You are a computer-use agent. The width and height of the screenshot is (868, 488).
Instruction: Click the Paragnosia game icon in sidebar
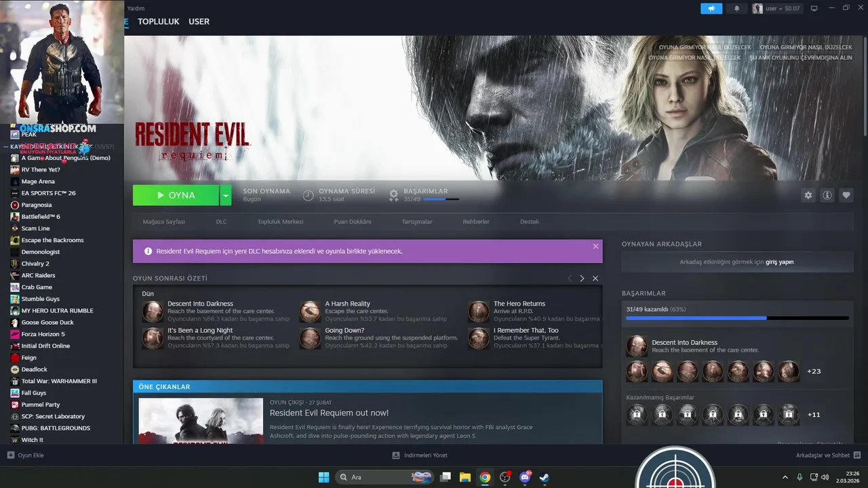[x=15, y=205]
